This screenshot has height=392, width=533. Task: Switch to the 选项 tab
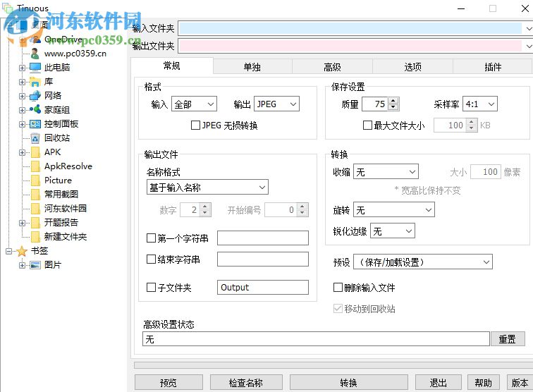coord(412,67)
